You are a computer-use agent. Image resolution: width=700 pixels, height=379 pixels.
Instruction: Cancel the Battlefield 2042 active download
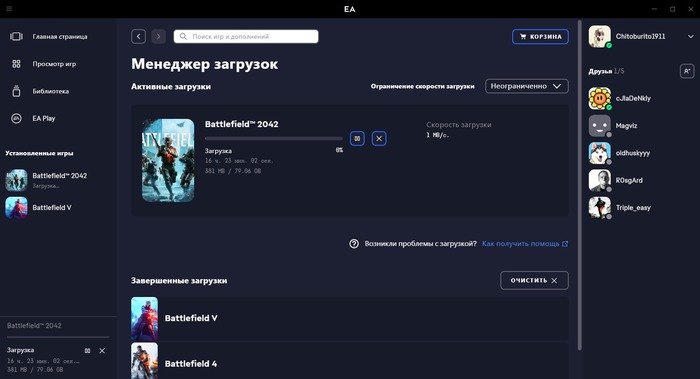[x=379, y=138]
